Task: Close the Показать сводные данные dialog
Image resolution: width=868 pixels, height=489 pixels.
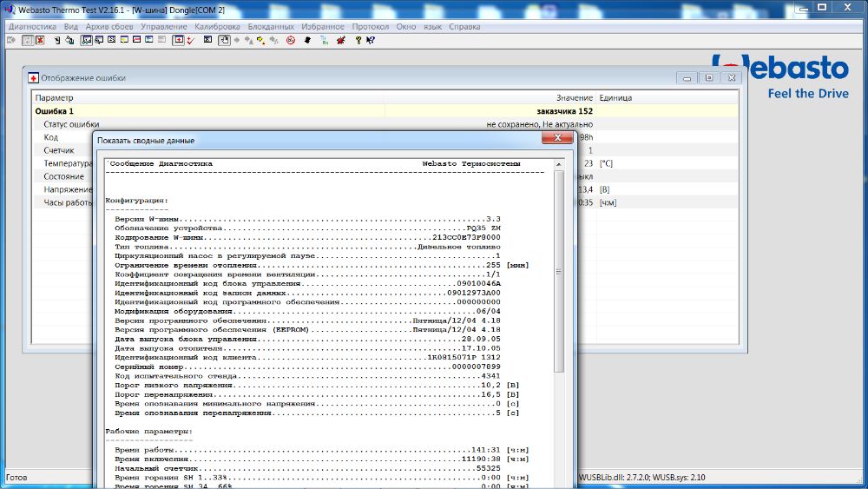Action: (x=557, y=138)
